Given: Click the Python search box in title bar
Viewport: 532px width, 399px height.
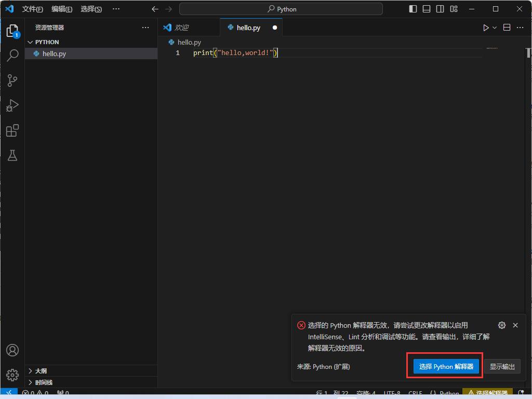Looking at the screenshot, I should 281,9.
